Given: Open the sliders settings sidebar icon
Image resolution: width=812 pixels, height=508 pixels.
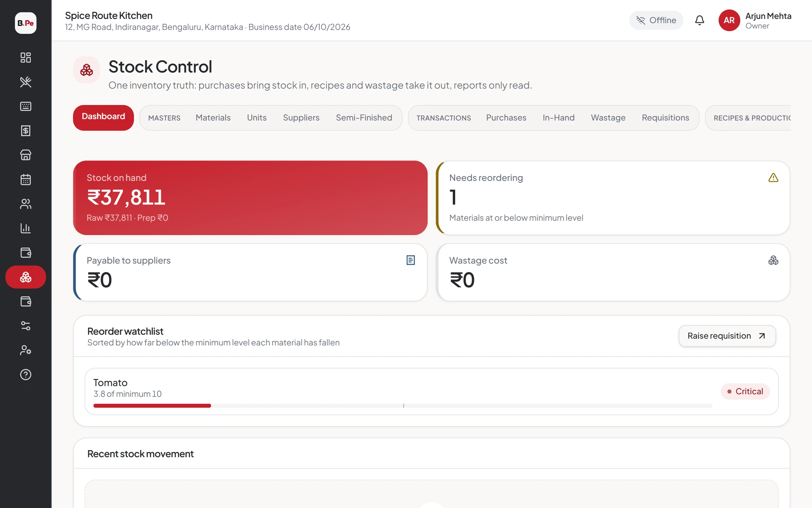Looking at the screenshot, I should click(26, 326).
